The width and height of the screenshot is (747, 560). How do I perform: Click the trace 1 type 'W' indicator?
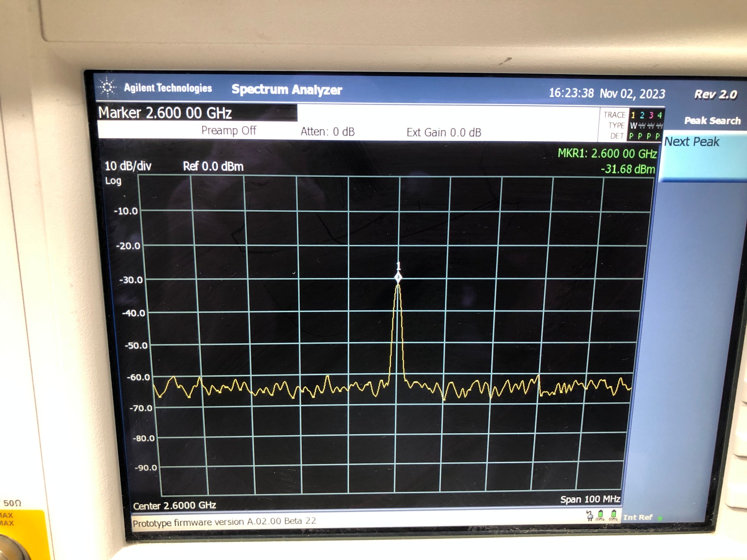click(x=633, y=126)
